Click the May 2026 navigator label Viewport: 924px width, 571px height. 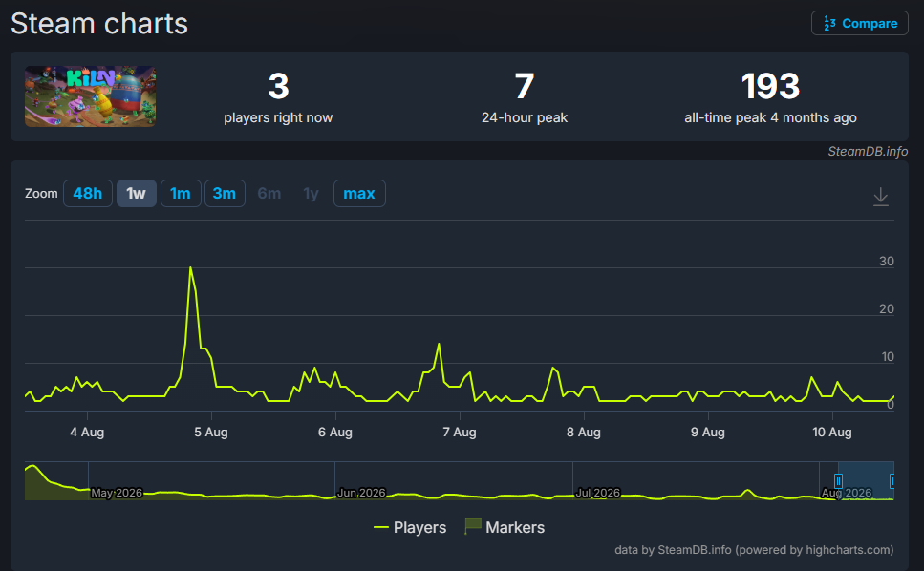[116, 493]
